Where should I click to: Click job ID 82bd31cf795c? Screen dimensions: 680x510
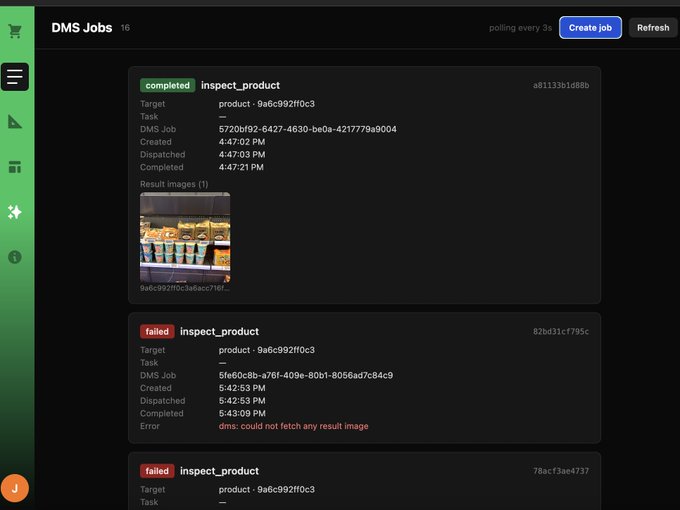pos(561,332)
